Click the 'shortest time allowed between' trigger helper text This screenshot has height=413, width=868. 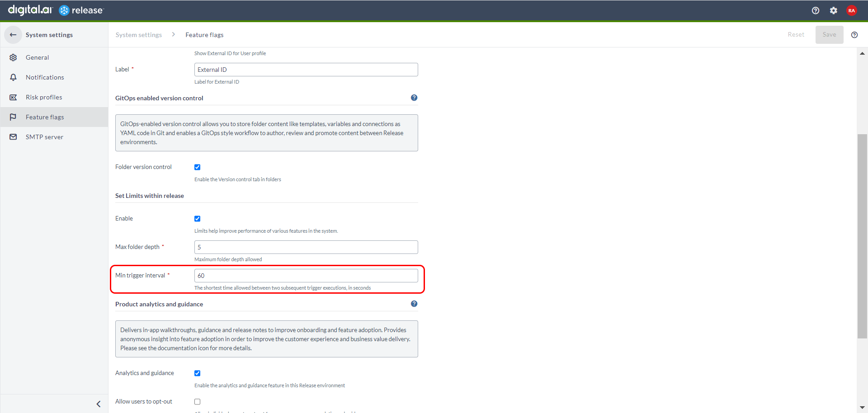tap(283, 288)
